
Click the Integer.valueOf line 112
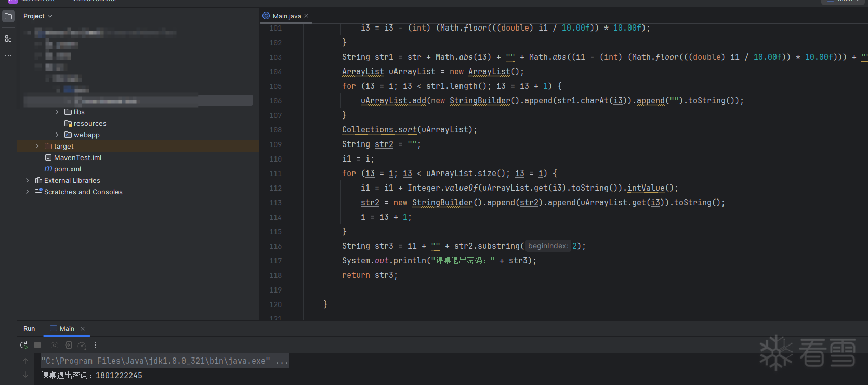point(519,188)
